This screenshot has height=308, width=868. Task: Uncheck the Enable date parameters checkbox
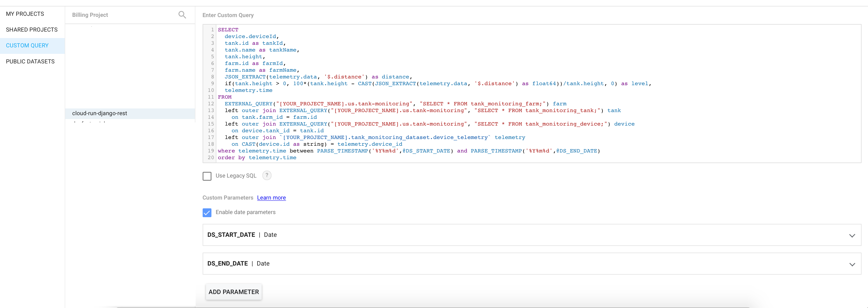(x=207, y=212)
